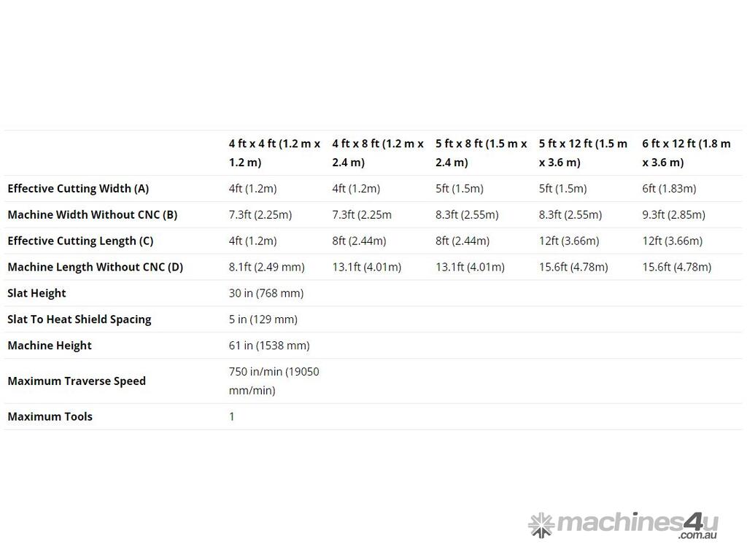Click the 61 in (1538 mm) machine height value
The width and height of the screenshot is (747, 560).
(269, 346)
